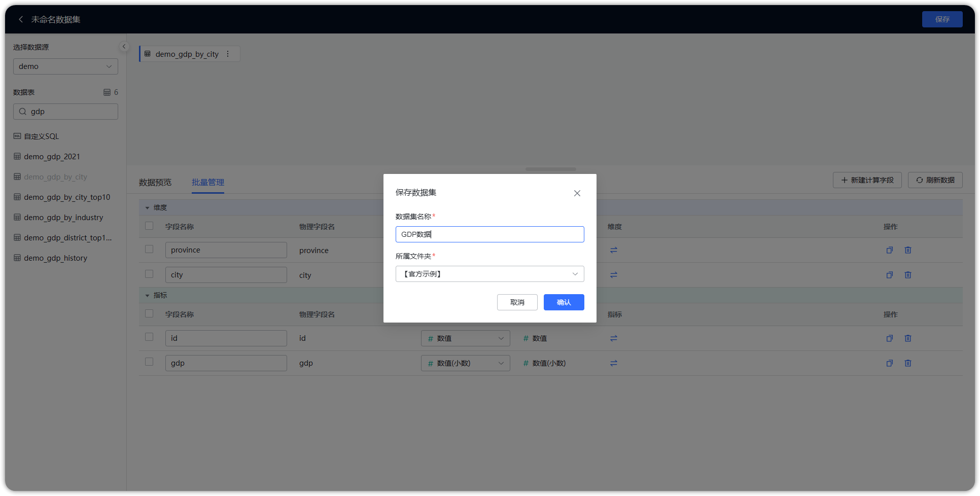Click the delete trash icon for the gdp field
980x496 pixels.
[908, 363]
